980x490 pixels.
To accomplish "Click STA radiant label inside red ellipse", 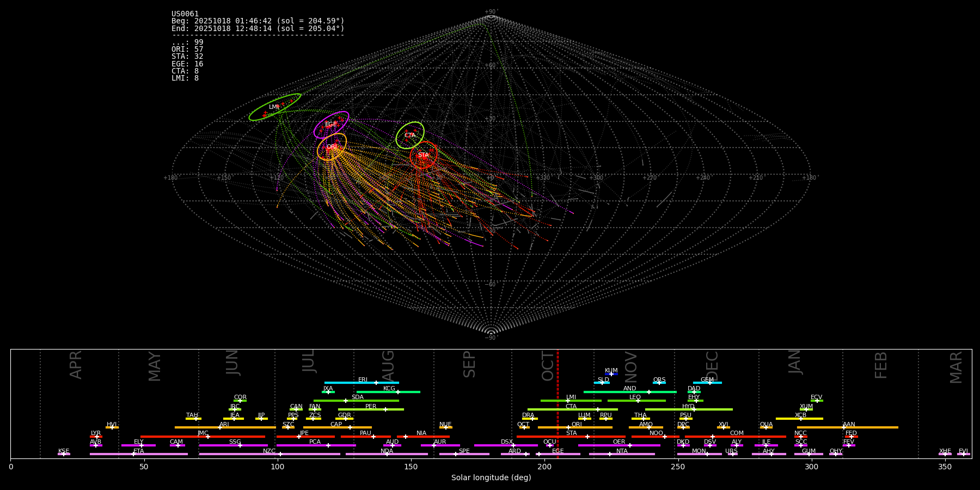I will 423,156.
